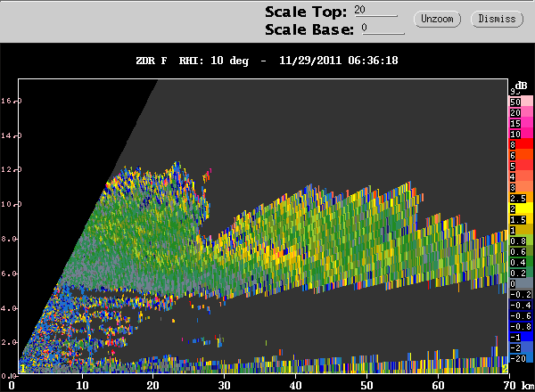Click the 70 km range axis label
535x392 pixels.
(509, 386)
